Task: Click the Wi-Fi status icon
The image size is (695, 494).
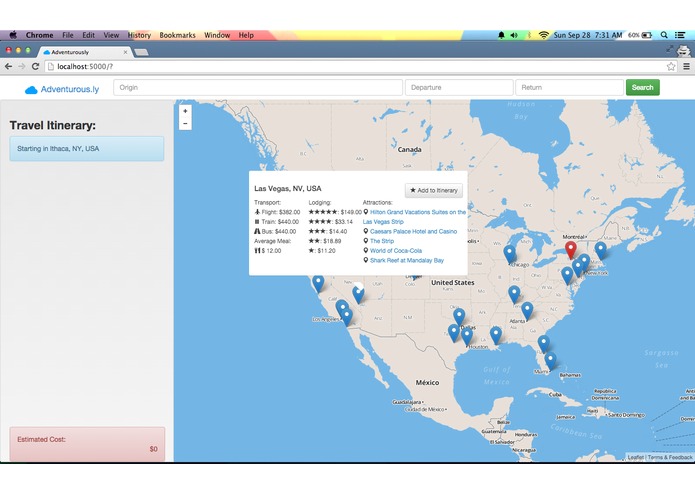Action: (x=543, y=35)
